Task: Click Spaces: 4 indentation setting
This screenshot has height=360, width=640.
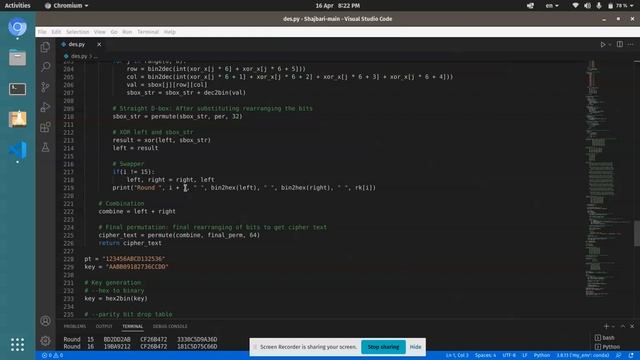Action: 485,356
